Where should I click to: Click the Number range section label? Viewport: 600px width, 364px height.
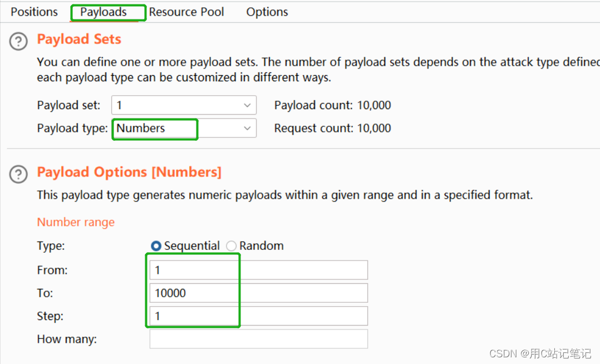pos(76,222)
